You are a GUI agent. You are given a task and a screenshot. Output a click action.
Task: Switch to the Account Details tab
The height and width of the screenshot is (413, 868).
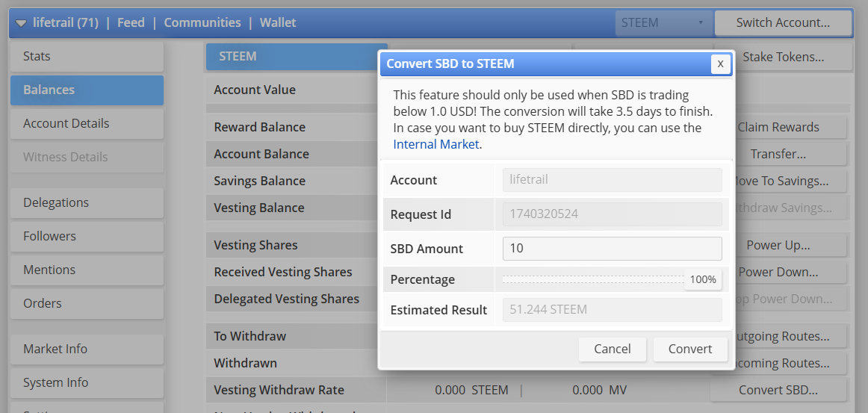click(x=87, y=124)
